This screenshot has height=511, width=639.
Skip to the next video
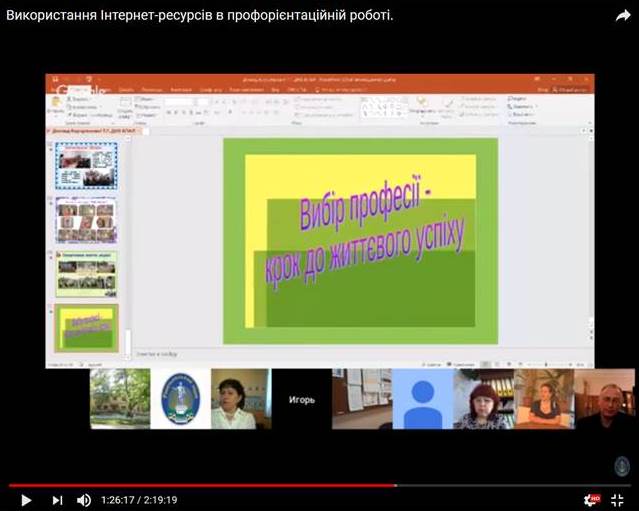click(57, 500)
